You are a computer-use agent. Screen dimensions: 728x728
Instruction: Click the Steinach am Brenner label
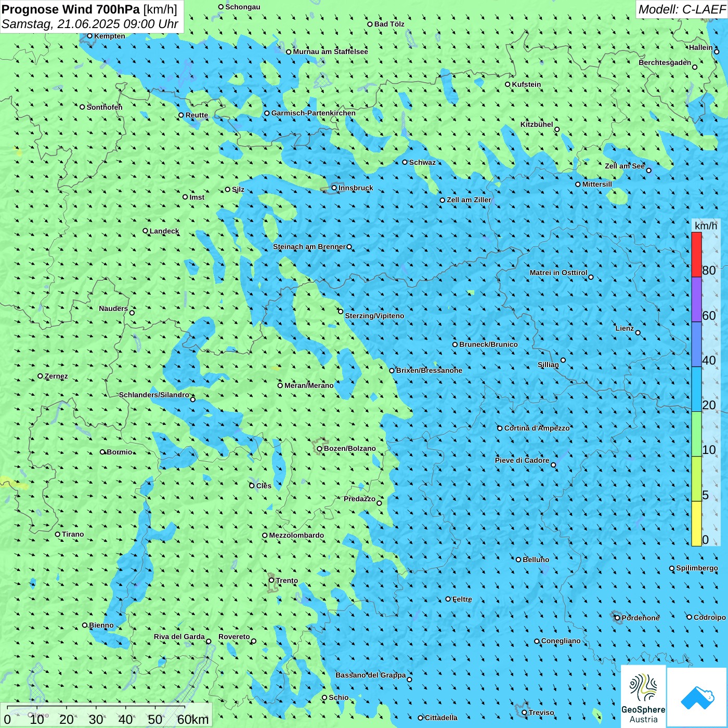[x=309, y=246]
